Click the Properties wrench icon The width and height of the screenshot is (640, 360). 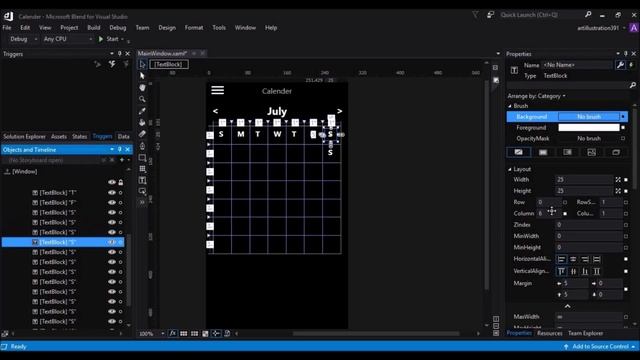pos(620,65)
